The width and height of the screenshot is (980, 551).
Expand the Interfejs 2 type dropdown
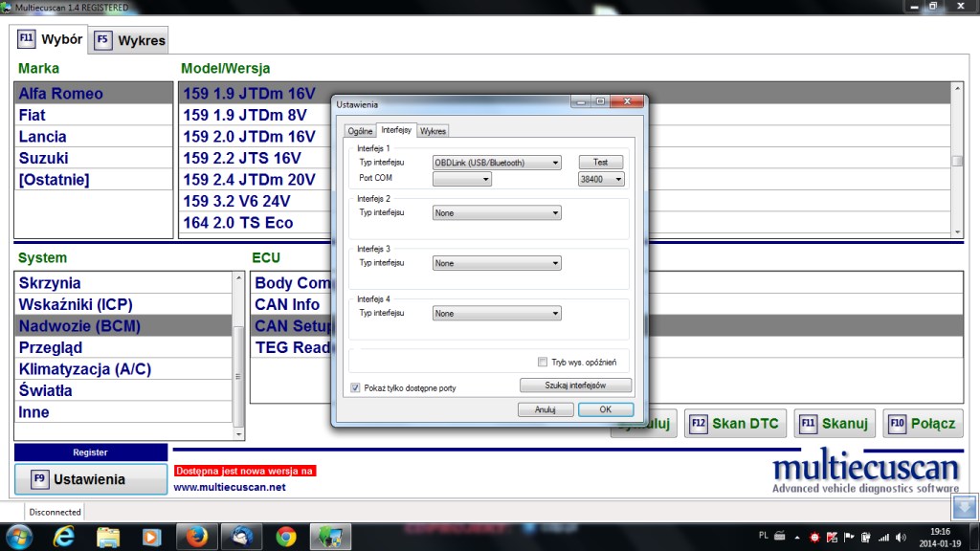coord(497,213)
